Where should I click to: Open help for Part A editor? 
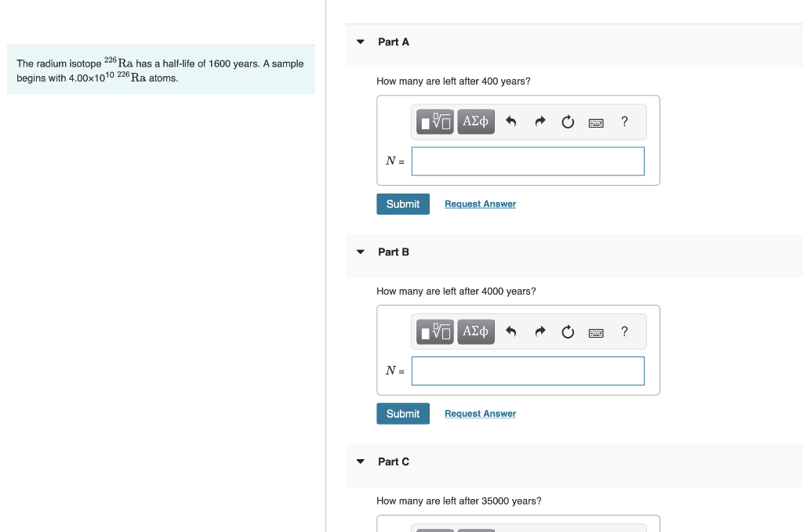click(624, 121)
